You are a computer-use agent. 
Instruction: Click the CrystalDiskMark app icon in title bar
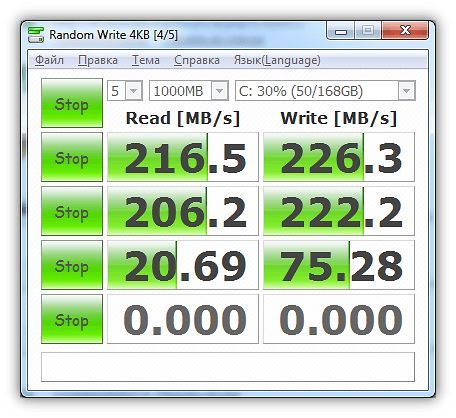click(36, 35)
